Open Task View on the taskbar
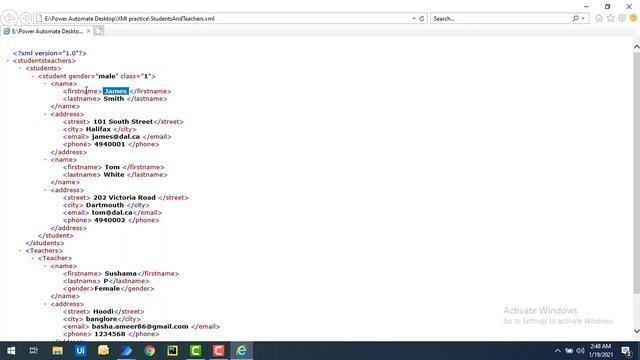The height and width of the screenshot is (360, 640). [34, 351]
